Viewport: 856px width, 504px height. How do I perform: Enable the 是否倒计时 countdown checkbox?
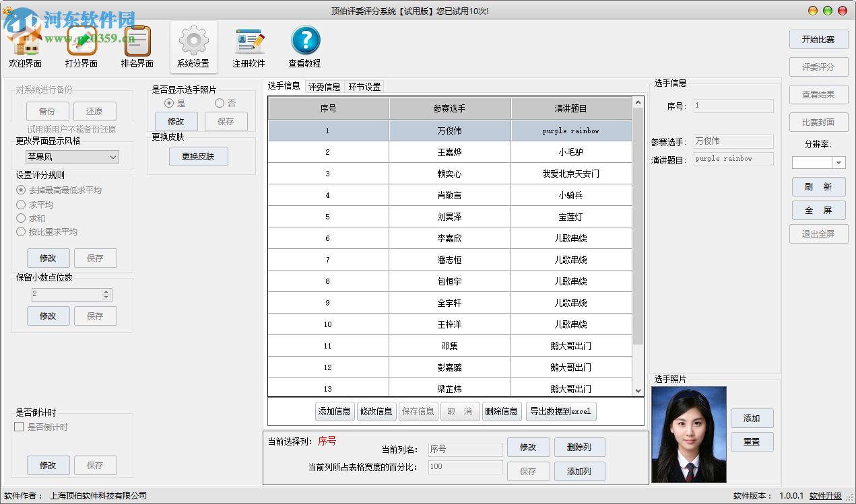click(18, 427)
